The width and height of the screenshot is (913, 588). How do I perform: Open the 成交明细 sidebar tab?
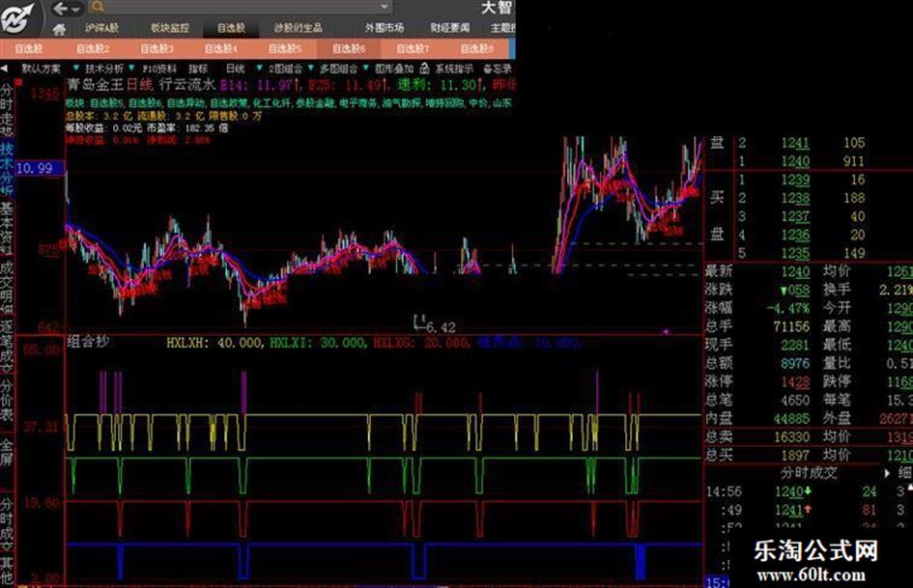click(x=7, y=288)
